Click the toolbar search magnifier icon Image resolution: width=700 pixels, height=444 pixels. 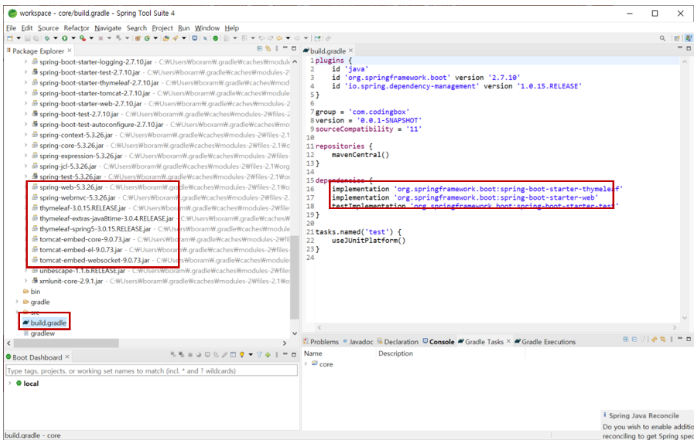coord(662,38)
